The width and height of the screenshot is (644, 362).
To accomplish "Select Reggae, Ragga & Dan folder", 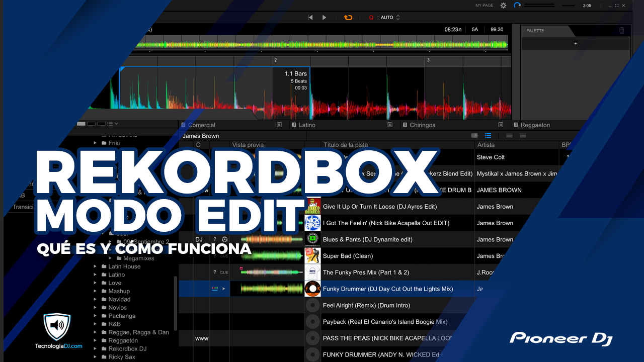I will coord(138,332).
